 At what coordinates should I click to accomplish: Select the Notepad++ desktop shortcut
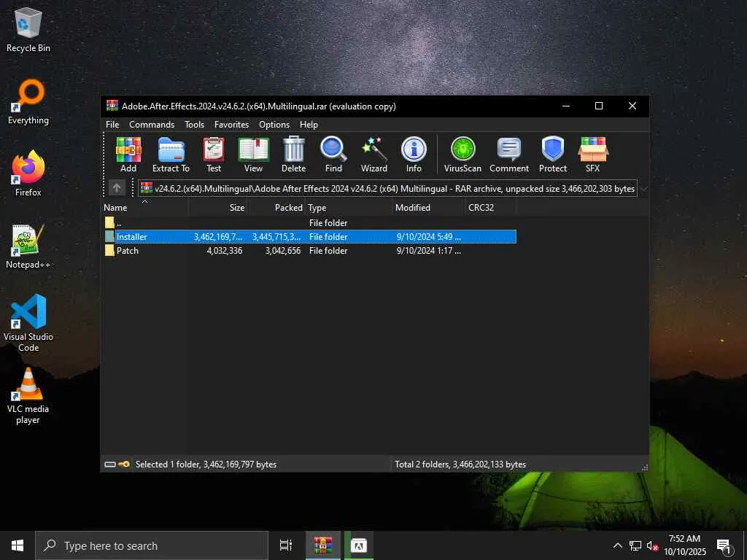pyautogui.click(x=28, y=246)
